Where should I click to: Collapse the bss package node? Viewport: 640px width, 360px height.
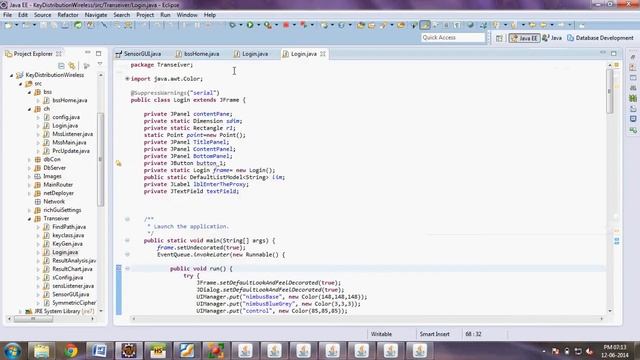[x=29, y=92]
